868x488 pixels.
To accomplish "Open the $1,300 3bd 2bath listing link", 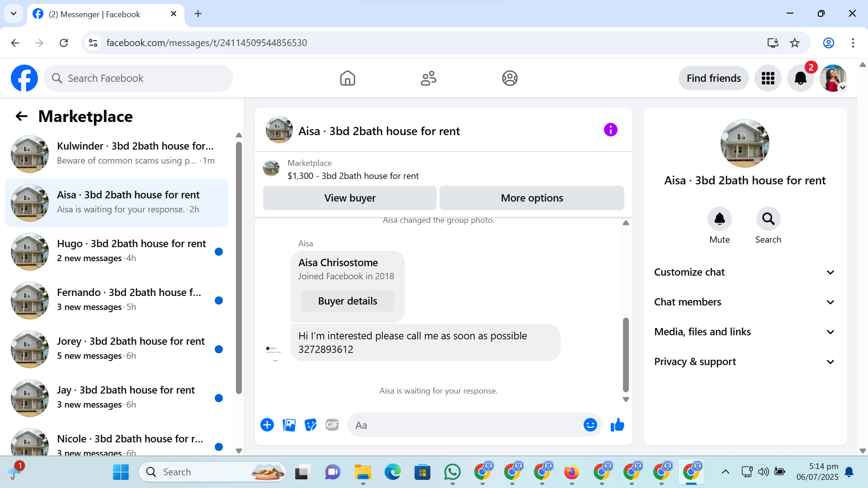I will click(x=353, y=176).
